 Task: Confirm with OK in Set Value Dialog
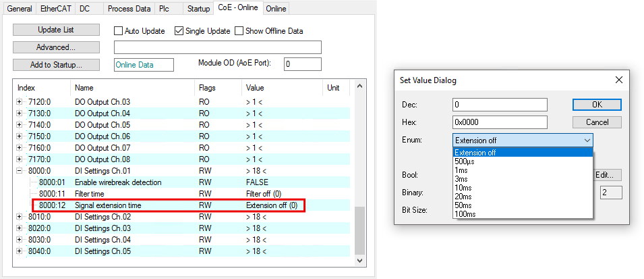[597, 105]
